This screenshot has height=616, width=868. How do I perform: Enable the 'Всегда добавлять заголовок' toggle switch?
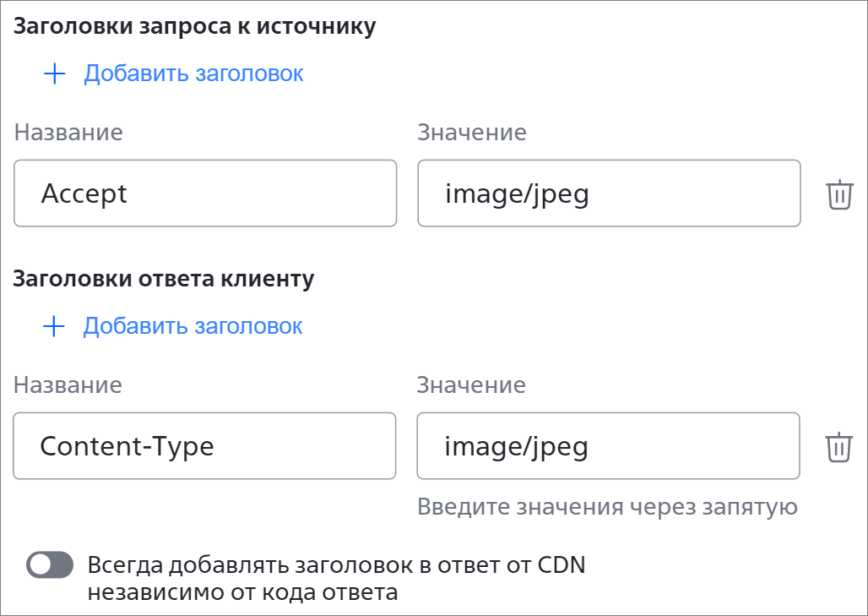click(x=50, y=565)
